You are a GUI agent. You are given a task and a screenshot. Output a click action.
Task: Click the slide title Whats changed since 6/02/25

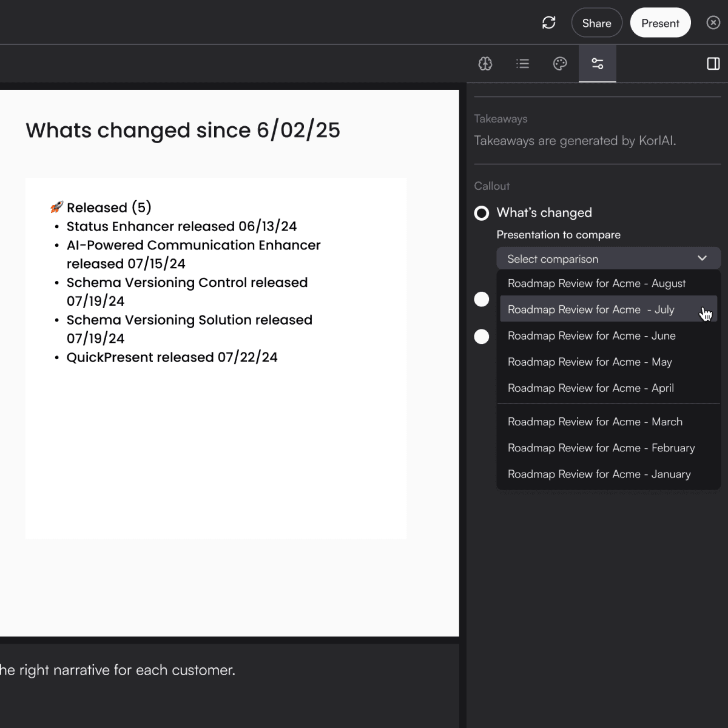183,130
